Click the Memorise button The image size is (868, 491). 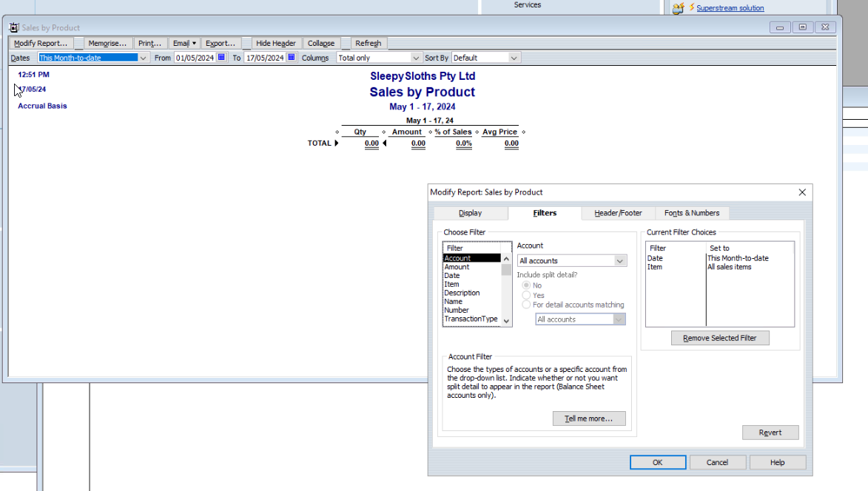point(107,43)
